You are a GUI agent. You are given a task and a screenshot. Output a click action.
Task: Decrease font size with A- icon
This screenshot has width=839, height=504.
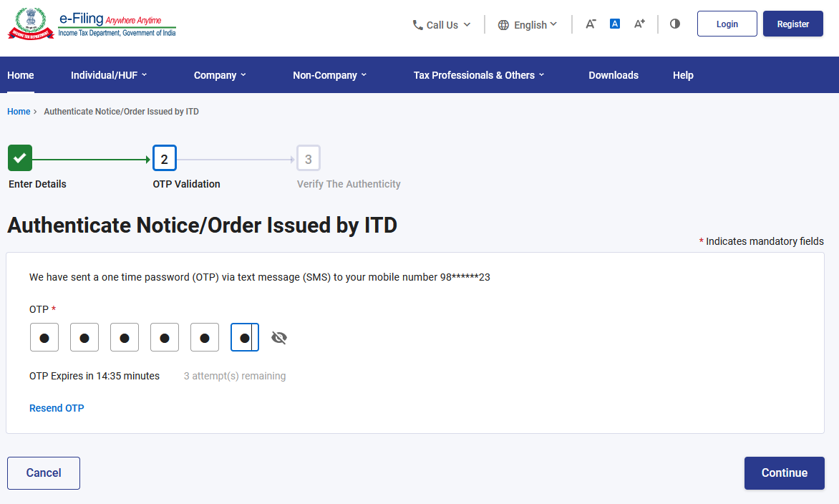pos(591,24)
